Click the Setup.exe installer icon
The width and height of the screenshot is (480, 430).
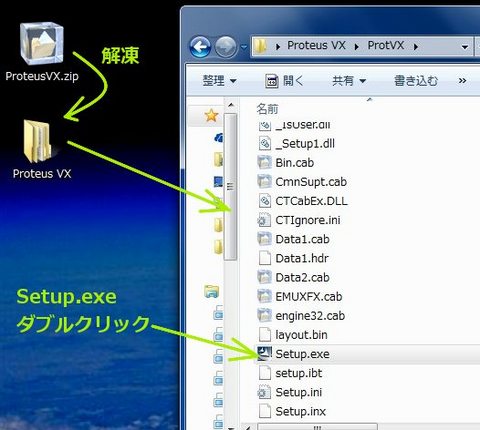coord(265,354)
